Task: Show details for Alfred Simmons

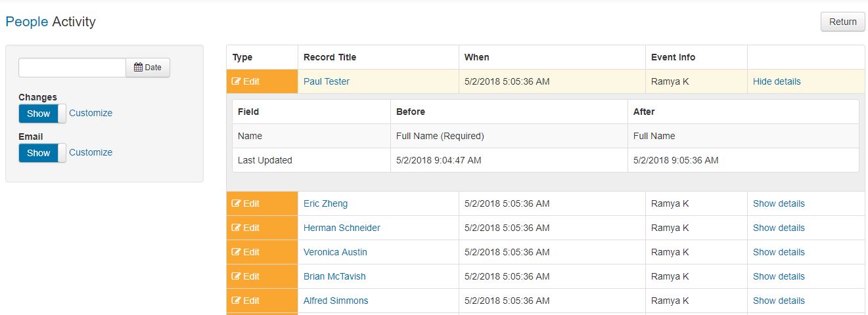Action: [779, 301]
